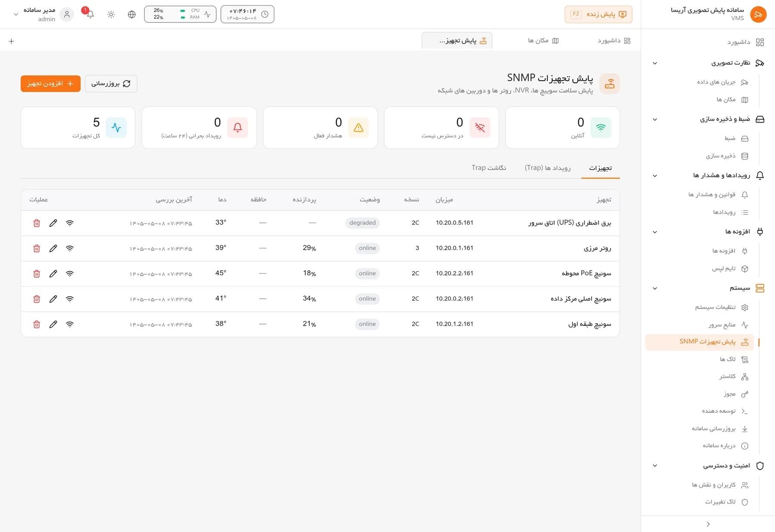Switch to the نگاشت Trap tab

pyautogui.click(x=489, y=168)
